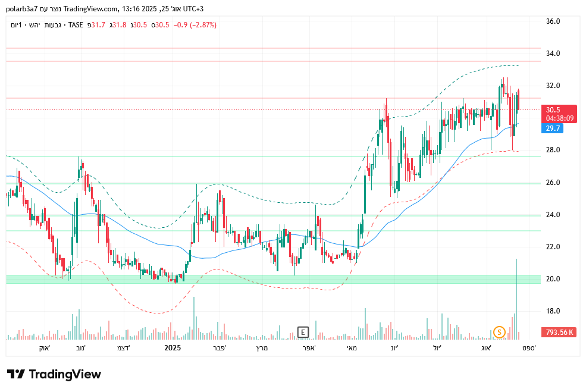Click the פ31.7 open value in legend
This screenshot has height=392, width=586.
click(96, 25)
